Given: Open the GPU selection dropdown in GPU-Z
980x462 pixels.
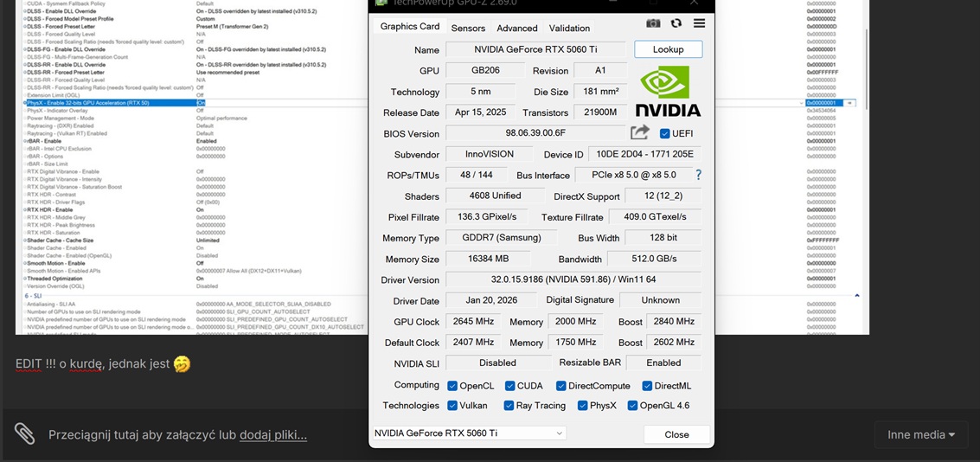Looking at the screenshot, I should [469, 433].
